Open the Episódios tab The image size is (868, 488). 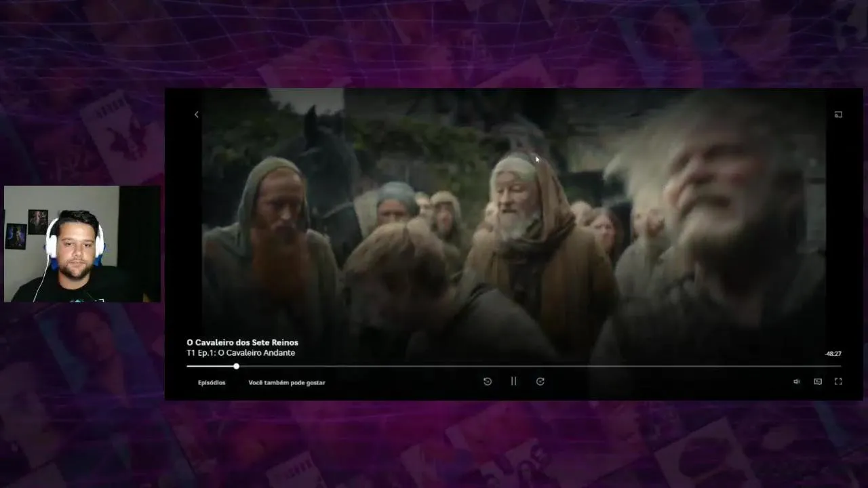point(212,382)
